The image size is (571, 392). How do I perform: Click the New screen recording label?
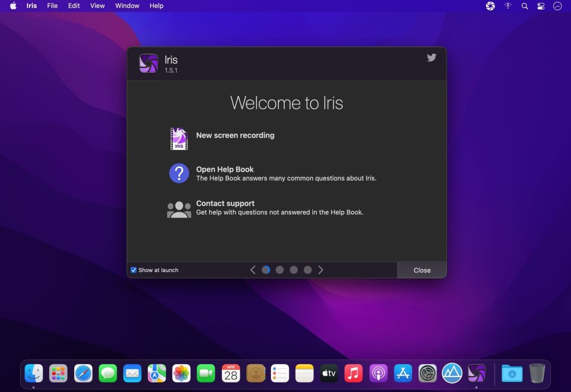(235, 135)
